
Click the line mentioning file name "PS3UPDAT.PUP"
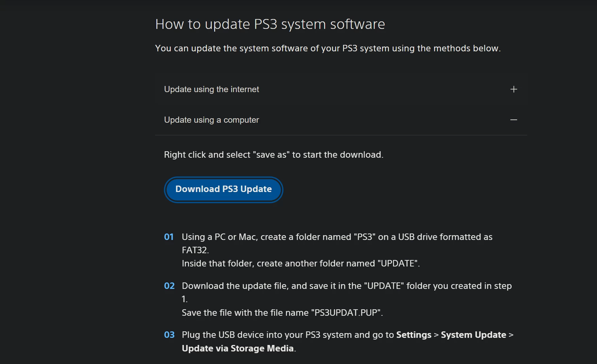[x=282, y=313]
